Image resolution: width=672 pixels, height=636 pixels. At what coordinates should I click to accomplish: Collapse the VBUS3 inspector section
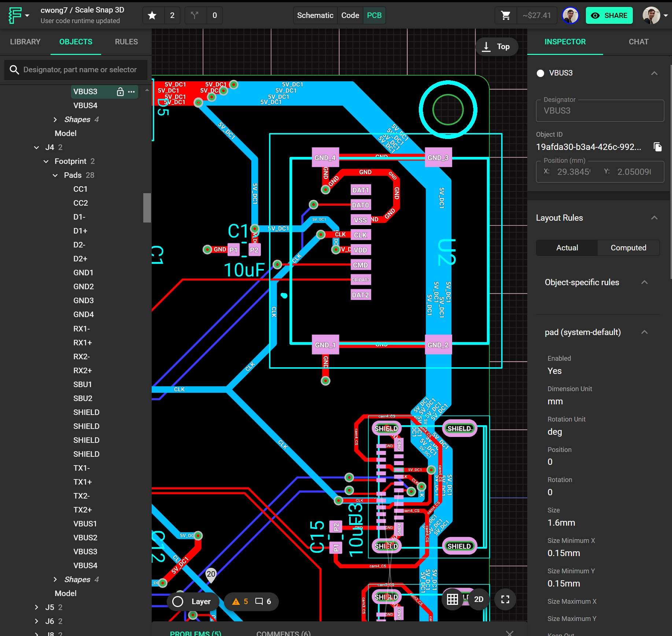click(654, 73)
